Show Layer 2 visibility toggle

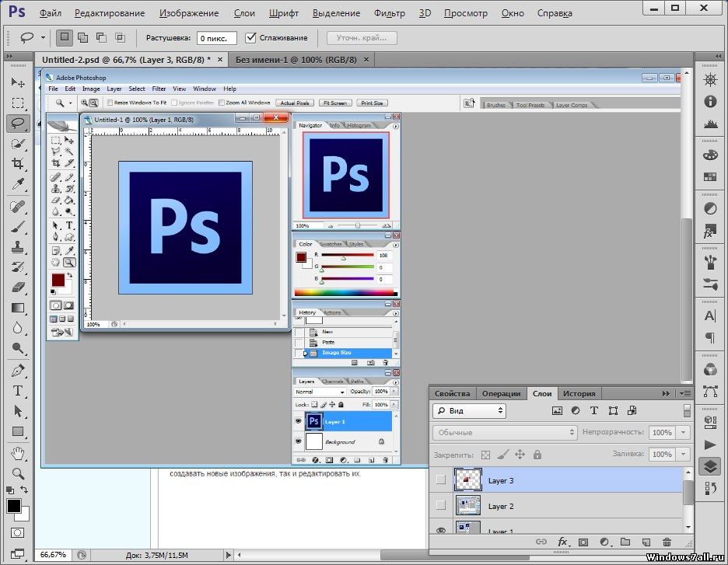pyautogui.click(x=441, y=505)
